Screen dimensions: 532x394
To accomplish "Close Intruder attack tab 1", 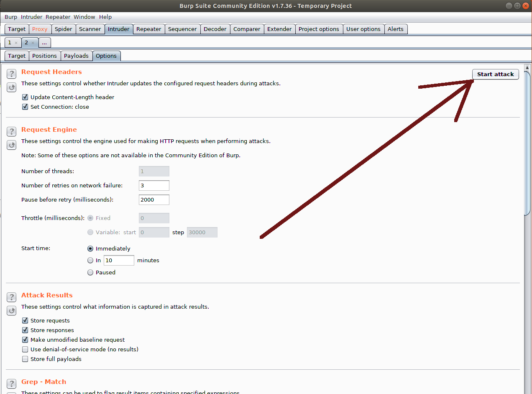I will (16, 43).
